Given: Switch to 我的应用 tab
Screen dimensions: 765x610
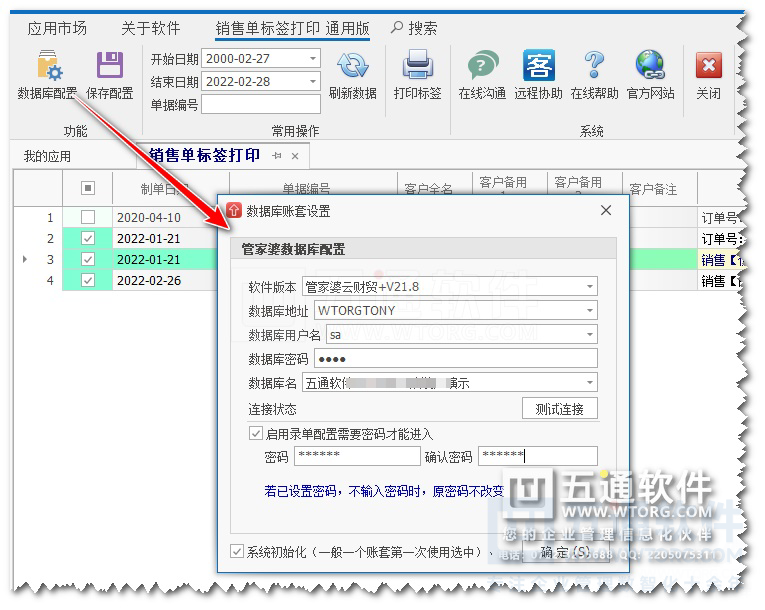Looking at the screenshot, I should pos(47,156).
